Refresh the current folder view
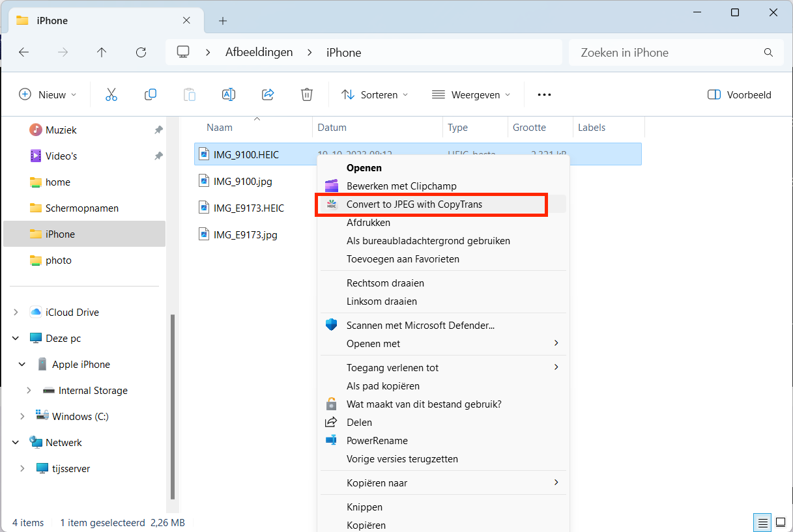Image resolution: width=793 pixels, height=532 pixels. pos(141,53)
